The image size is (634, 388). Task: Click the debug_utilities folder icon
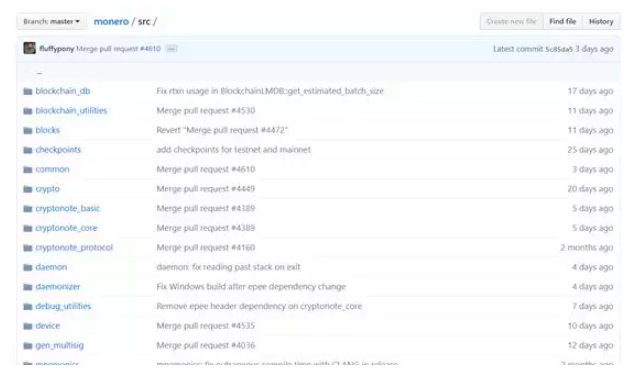coord(27,307)
